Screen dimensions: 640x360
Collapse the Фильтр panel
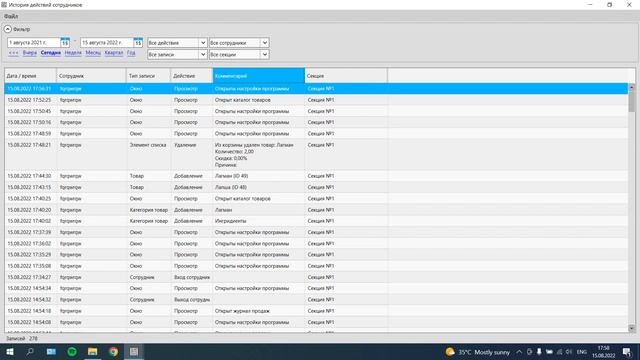(8, 29)
